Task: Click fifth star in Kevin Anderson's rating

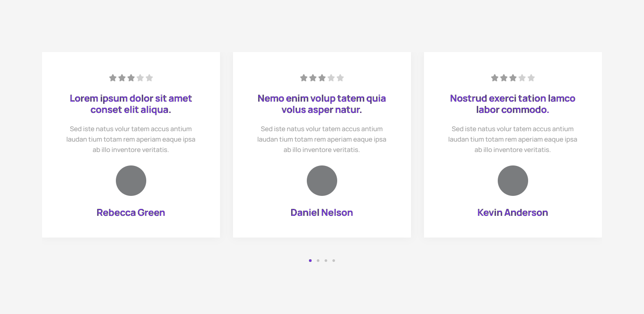Action: [531, 78]
